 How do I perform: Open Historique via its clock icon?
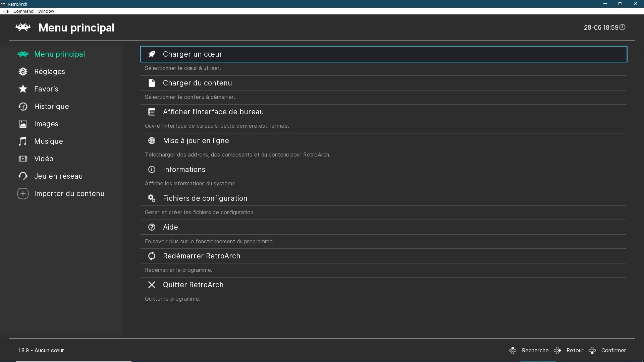[x=22, y=106]
